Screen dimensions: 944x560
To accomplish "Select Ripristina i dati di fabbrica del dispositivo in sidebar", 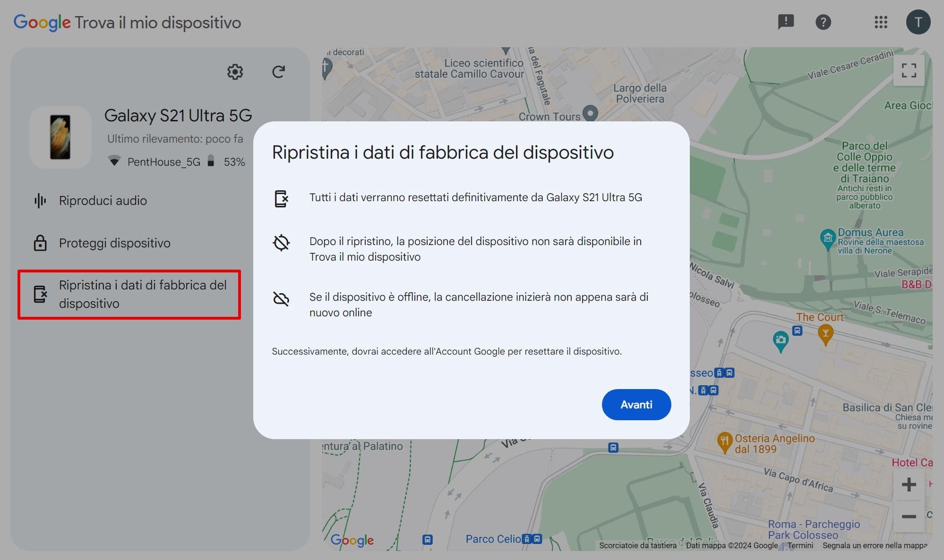I will point(129,294).
